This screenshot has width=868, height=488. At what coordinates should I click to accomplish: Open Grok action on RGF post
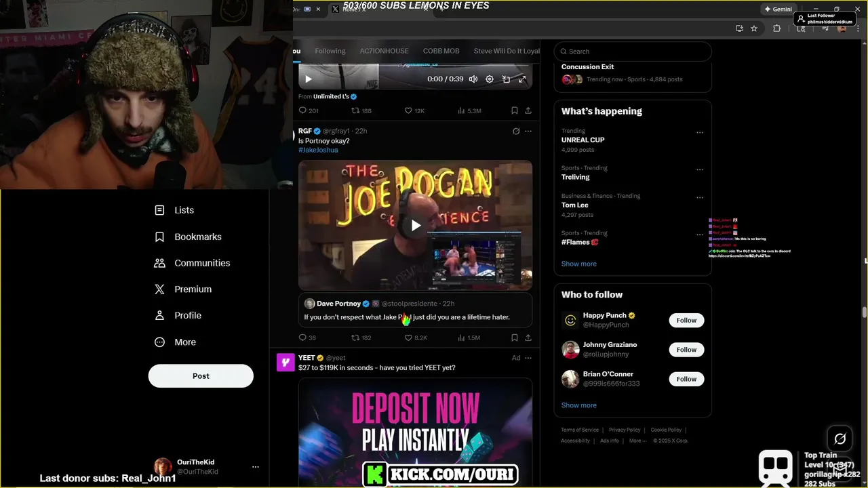pos(516,131)
